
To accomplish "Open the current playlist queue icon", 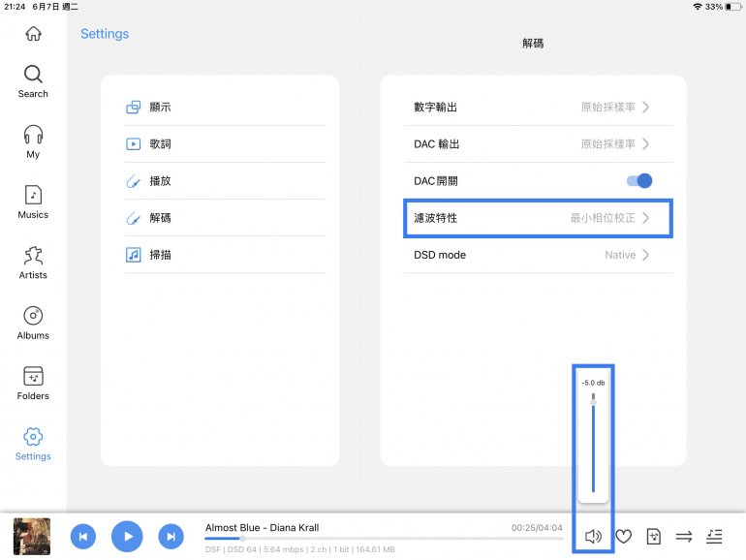I will (715, 536).
